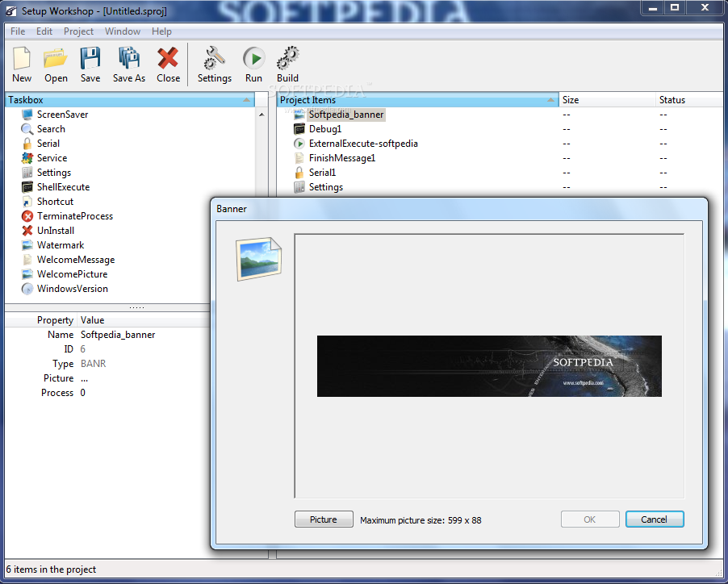Click the ExternalExecute-softpedia play icon
Image resolution: width=728 pixels, height=584 pixels.
tap(299, 144)
